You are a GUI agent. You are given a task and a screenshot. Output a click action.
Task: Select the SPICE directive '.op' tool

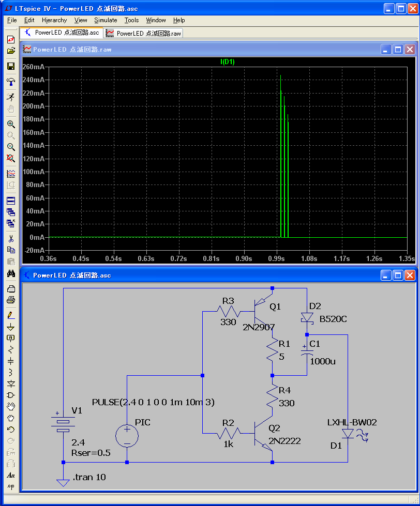tap(11, 487)
